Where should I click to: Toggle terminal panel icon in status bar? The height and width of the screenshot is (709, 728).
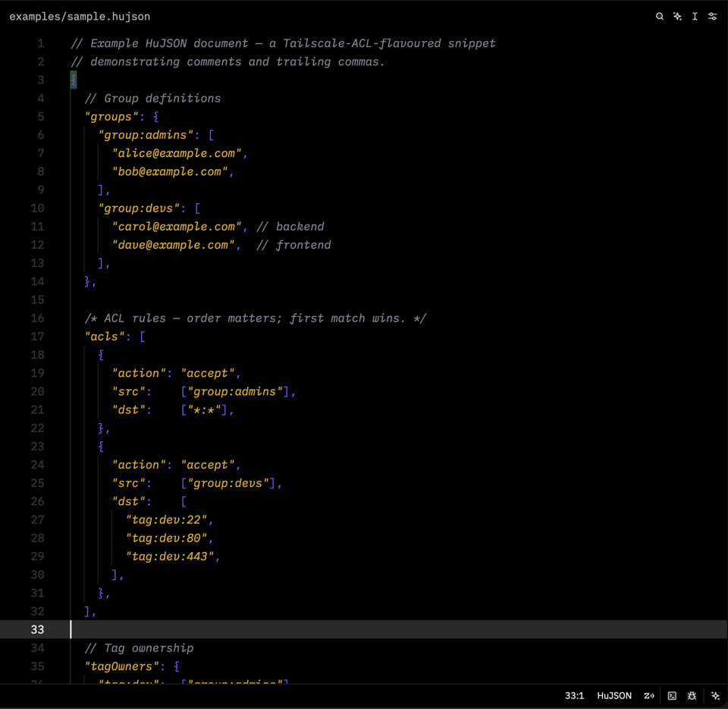pos(672,695)
